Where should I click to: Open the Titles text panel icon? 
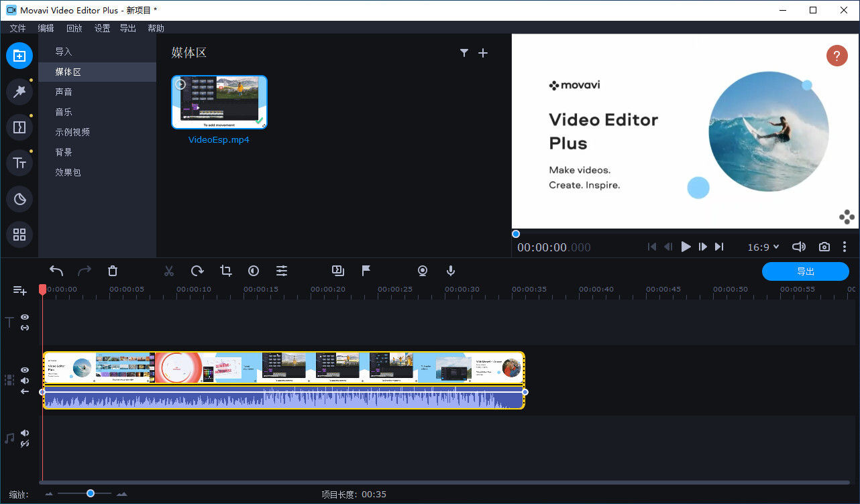pos(19,163)
